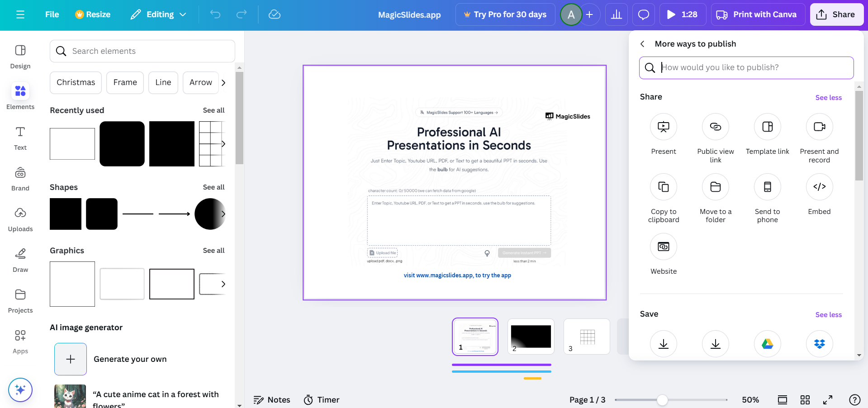Choose the Move to a folder option

716,199
